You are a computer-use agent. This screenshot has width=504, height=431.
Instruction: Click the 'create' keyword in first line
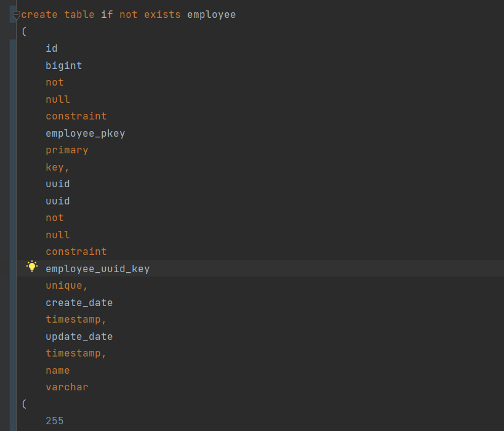(x=39, y=15)
